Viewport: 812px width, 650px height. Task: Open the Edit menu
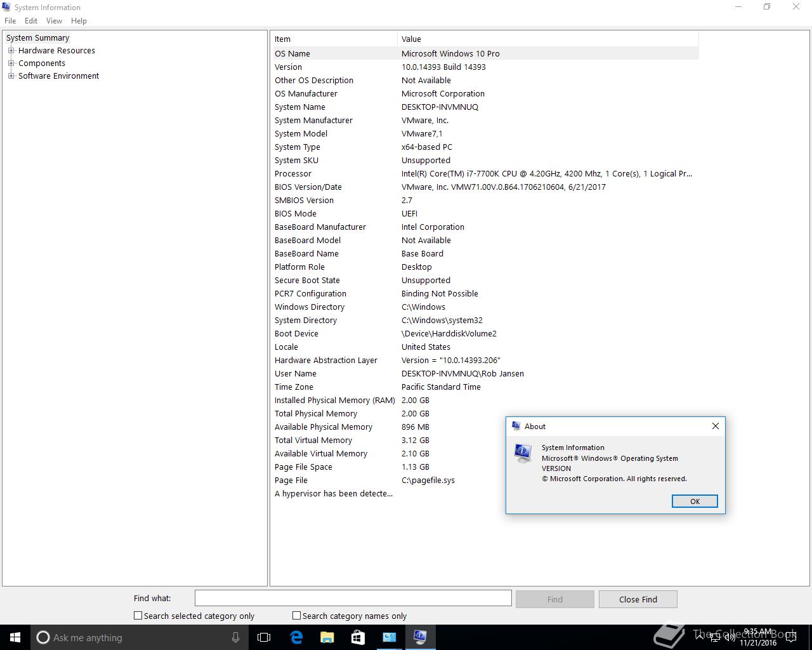click(x=31, y=20)
